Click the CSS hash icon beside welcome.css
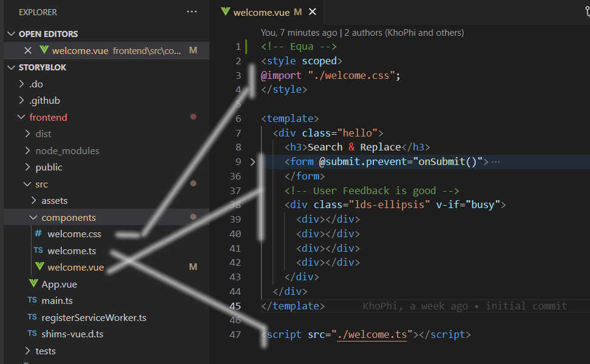Screen dimensions: 590x364 pyautogui.click(x=38, y=234)
